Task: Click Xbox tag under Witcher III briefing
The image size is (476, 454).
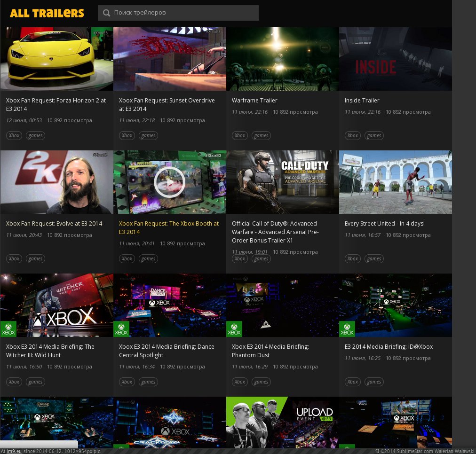Action: (x=14, y=382)
